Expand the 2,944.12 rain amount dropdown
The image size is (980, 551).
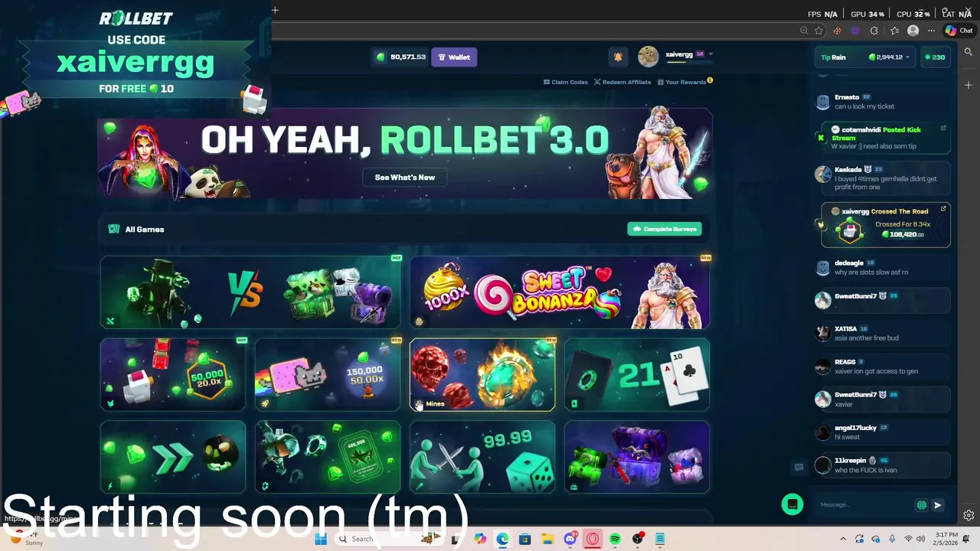coord(908,57)
